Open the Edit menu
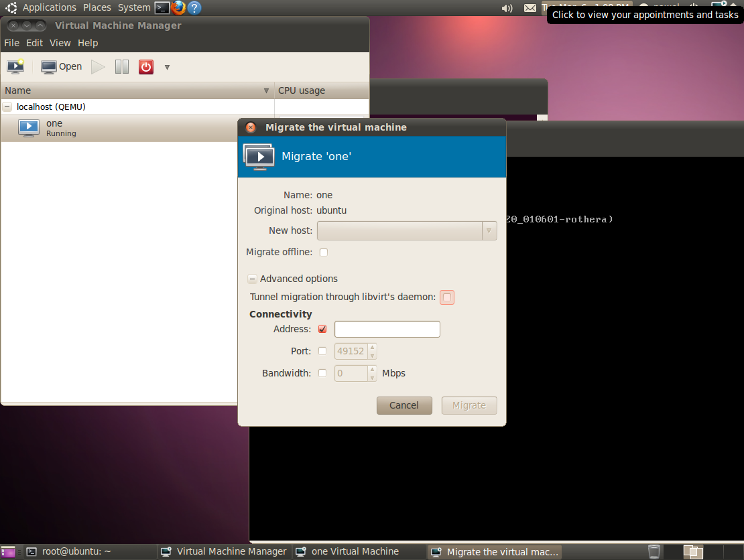The width and height of the screenshot is (744, 560). coord(34,43)
